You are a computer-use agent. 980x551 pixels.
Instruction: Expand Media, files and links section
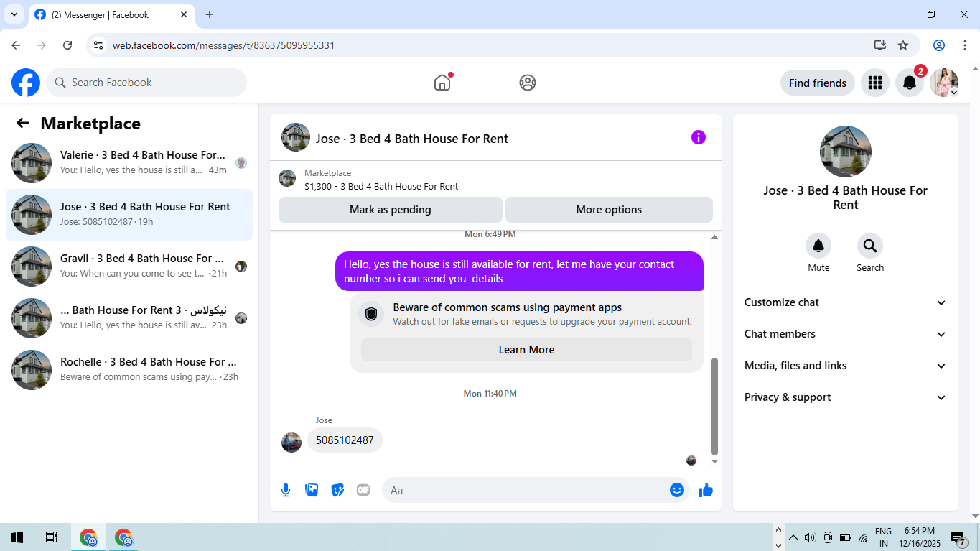pyautogui.click(x=846, y=366)
